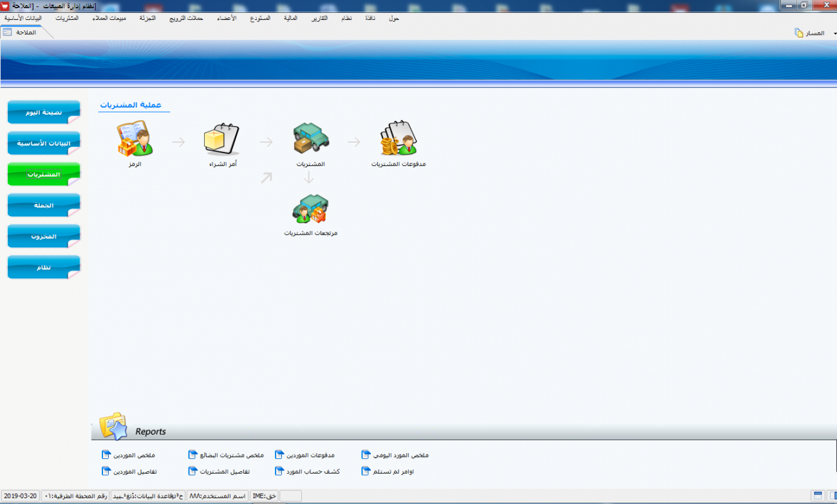Screen dimensions: 837x504
Task: Open the مرتجعات المشتريات returns icon
Action: tap(311, 209)
